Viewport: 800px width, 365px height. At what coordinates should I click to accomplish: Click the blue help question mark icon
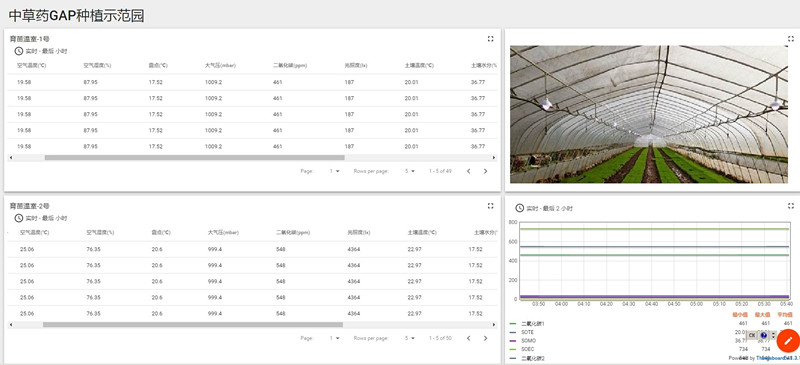click(764, 335)
